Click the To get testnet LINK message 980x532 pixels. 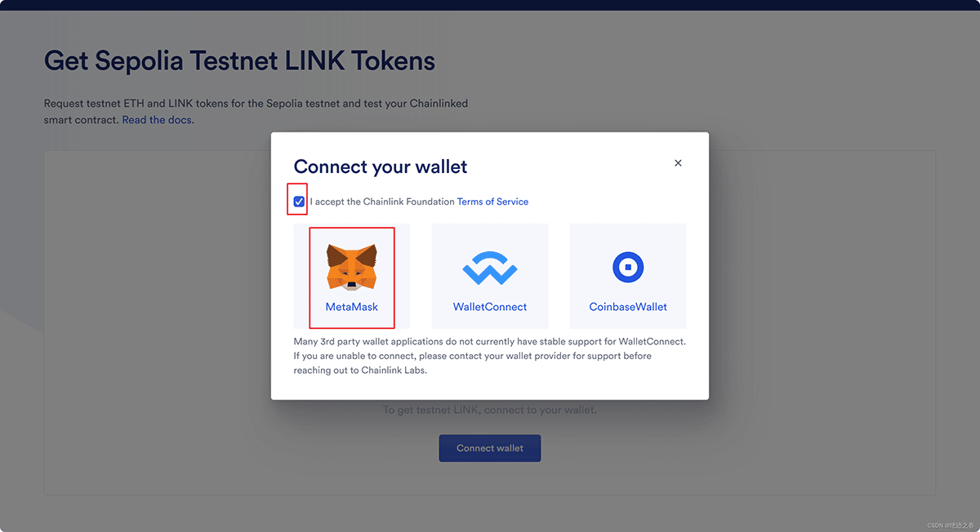coord(490,410)
